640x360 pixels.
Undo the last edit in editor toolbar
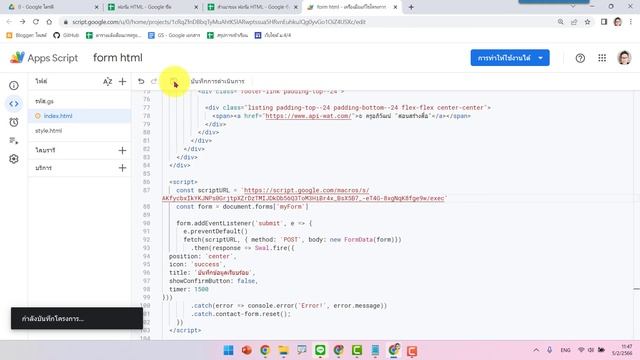141,81
